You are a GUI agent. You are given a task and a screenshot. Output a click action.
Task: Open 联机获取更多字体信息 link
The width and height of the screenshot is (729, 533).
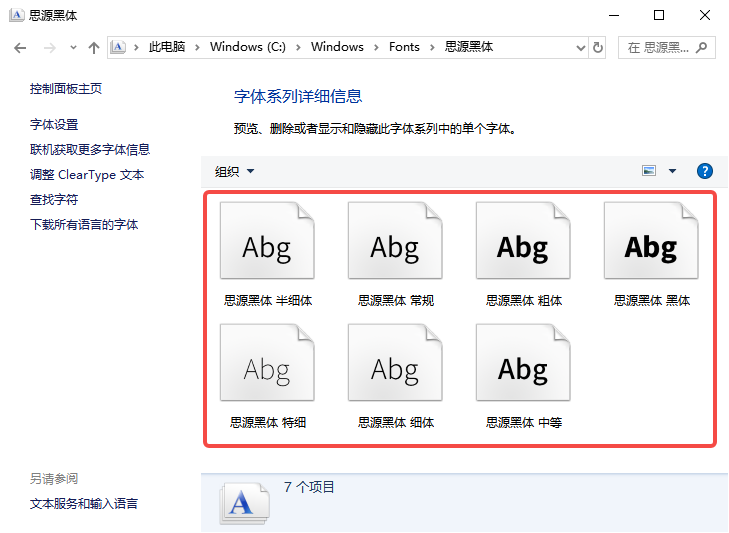tap(90, 149)
